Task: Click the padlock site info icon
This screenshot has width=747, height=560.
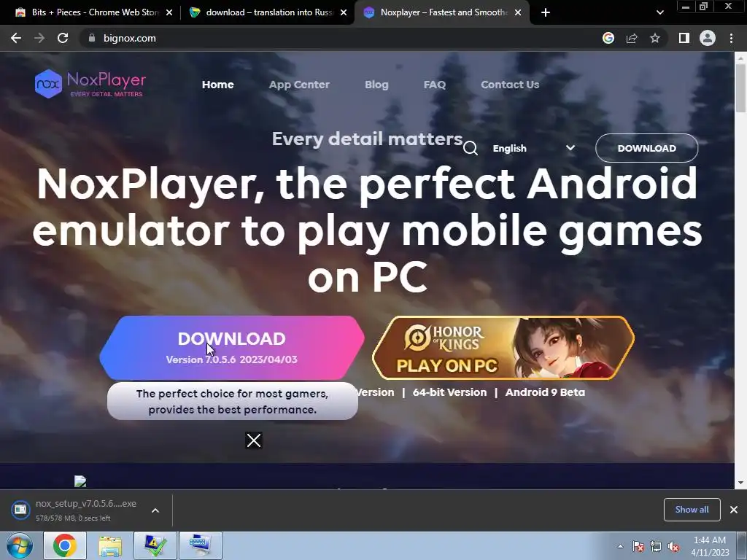Action: (x=91, y=38)
